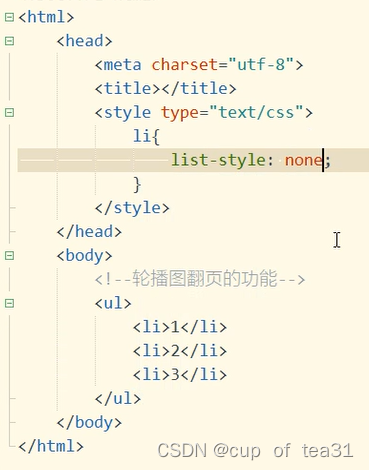This screenshot has width=369, height=470.
Task: Collapse the <ul> list fold marker
Action: click(9, 303)
